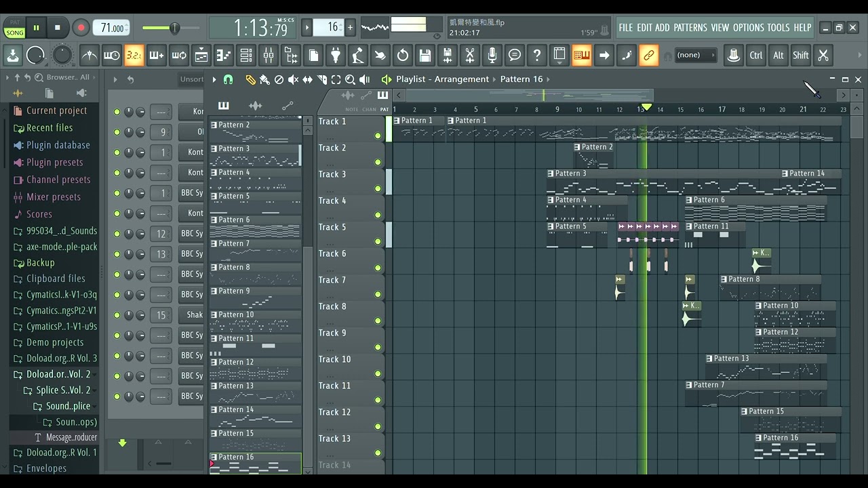Select the Paint brush tool in the playlist
This screenshot has width=868, height=488.
pyautogui.click(x=264, y=80)
